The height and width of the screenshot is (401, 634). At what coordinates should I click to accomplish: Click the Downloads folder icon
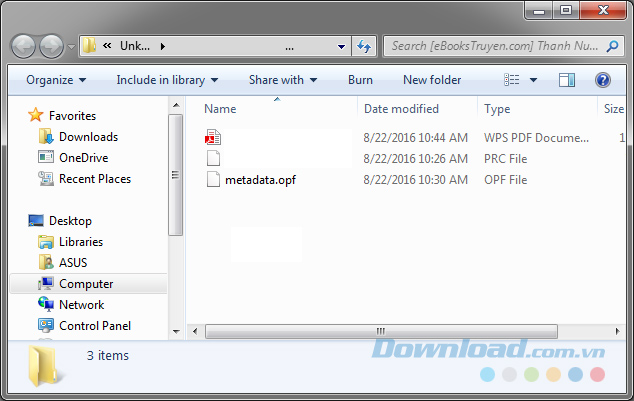(46, 137)
